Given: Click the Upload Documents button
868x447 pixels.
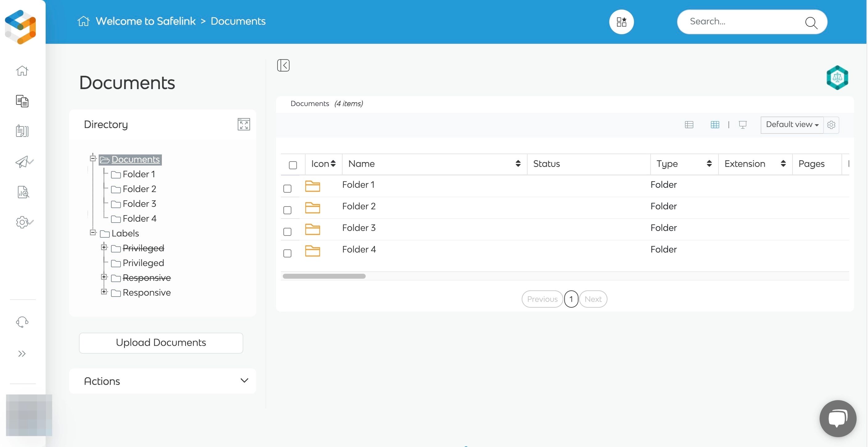Looking at the screenshot, I should coord(161,342).
